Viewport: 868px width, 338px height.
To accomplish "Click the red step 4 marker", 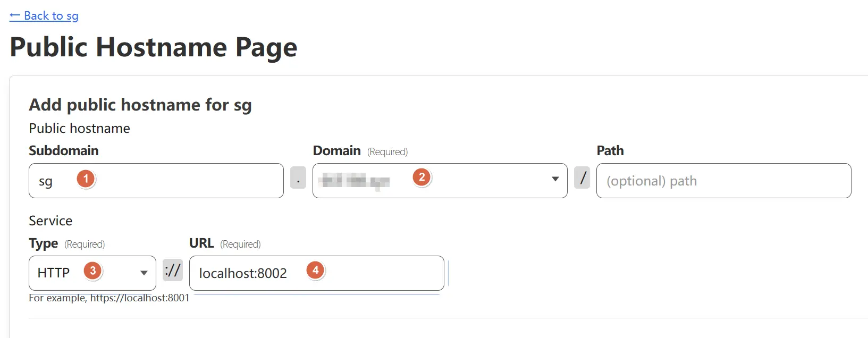I will [315, 270].
